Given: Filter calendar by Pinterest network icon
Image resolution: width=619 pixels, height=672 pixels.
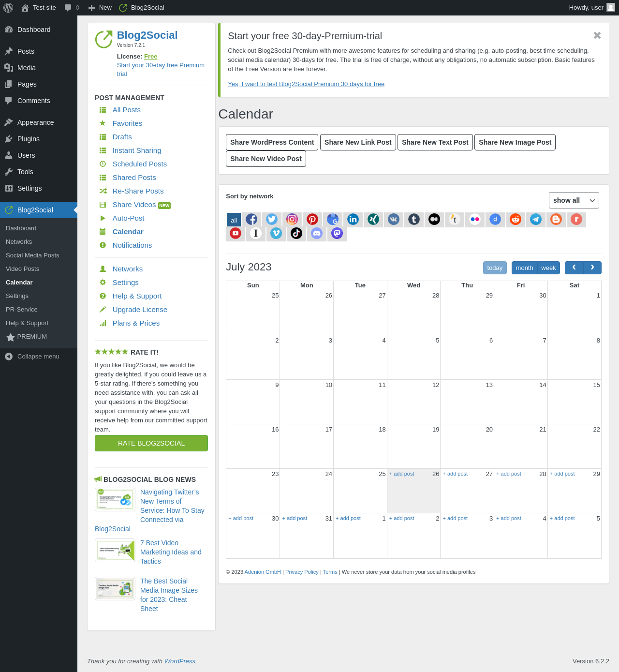Looking at the screenshot, I should pos(312,219).
